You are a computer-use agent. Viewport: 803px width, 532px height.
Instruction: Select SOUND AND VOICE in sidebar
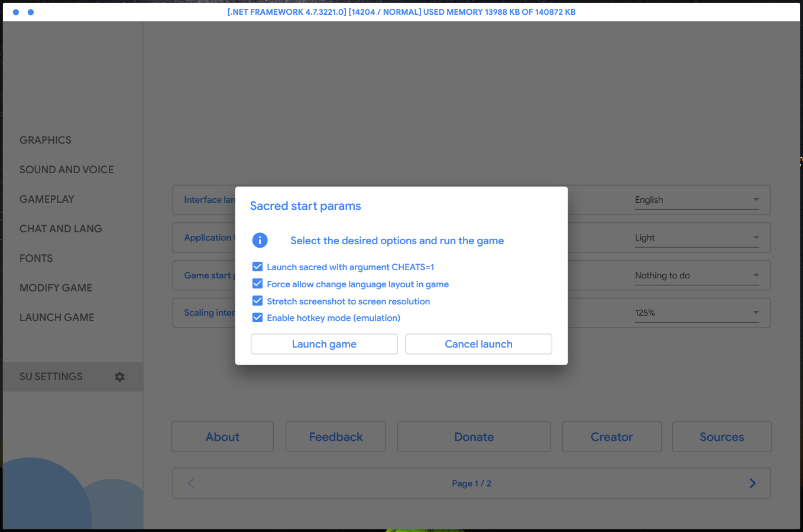point(67,170)
